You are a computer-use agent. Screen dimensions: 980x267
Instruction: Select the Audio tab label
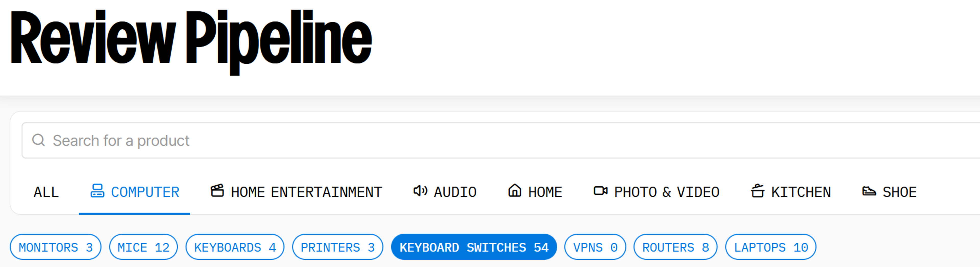pyautogui.click(x=455, y=192)
